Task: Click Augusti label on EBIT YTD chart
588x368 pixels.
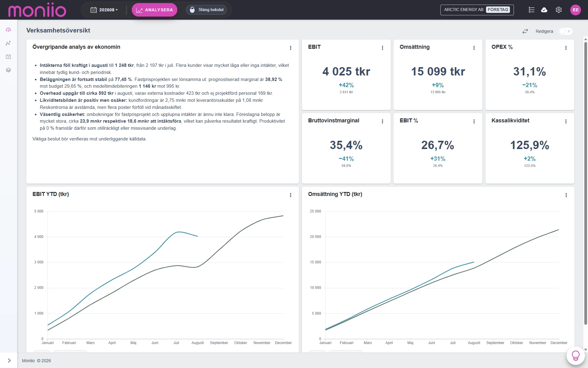Action: point(198,343)
